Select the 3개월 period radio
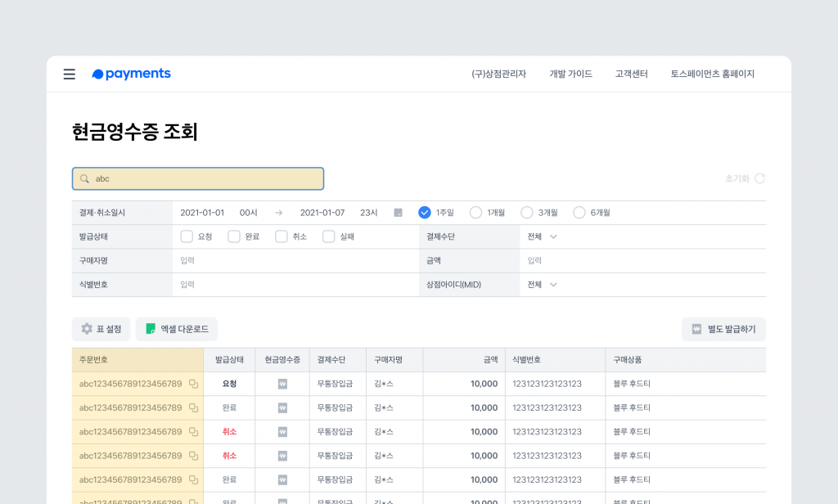Viewport: 838px width, 504px height. tap(527, 213)
